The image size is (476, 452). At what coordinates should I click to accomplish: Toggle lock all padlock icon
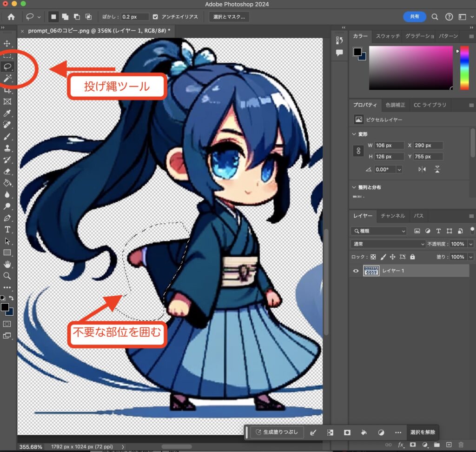412,257
